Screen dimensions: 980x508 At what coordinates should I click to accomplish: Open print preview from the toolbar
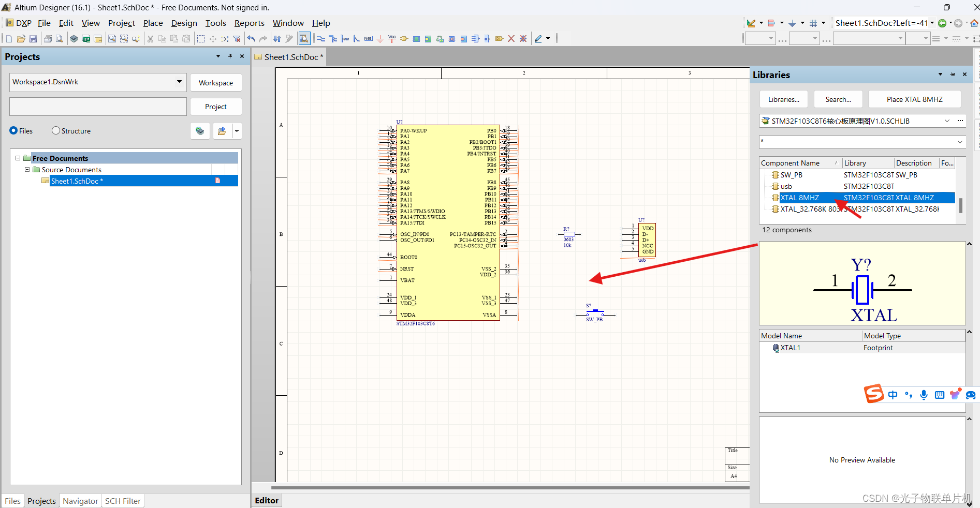[x=60, y=39]
